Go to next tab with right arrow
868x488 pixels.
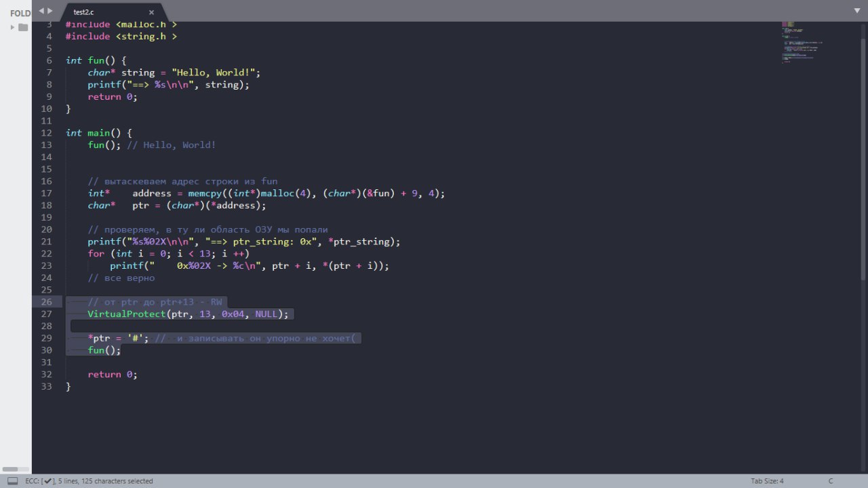pos(50,11)
